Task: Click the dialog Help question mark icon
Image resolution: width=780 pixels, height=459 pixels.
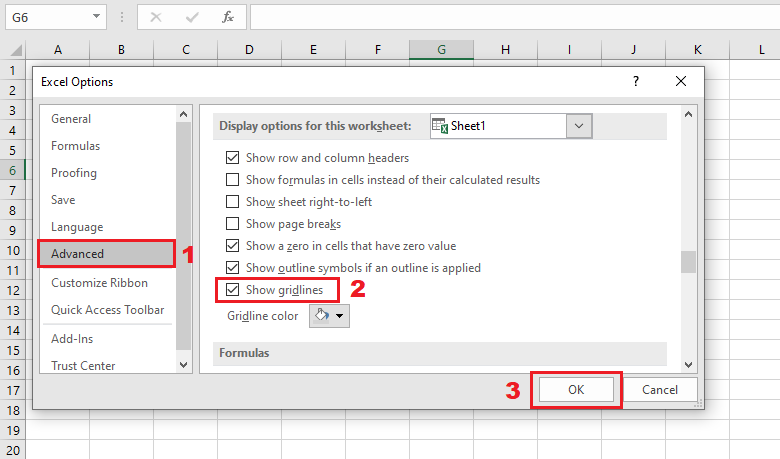Action: [x=637, y=81]
